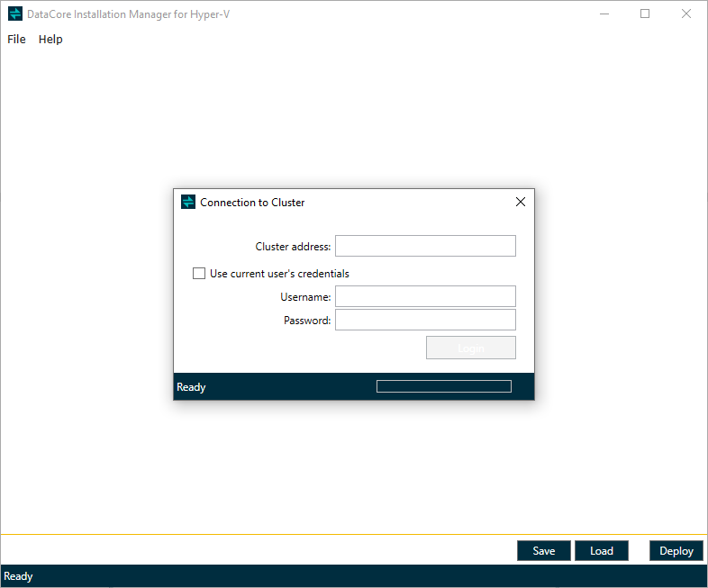Click the icon beside the Connection to Cluster title
The width and height of the screenshot is (708, 588).
click(x=188, y=203)
